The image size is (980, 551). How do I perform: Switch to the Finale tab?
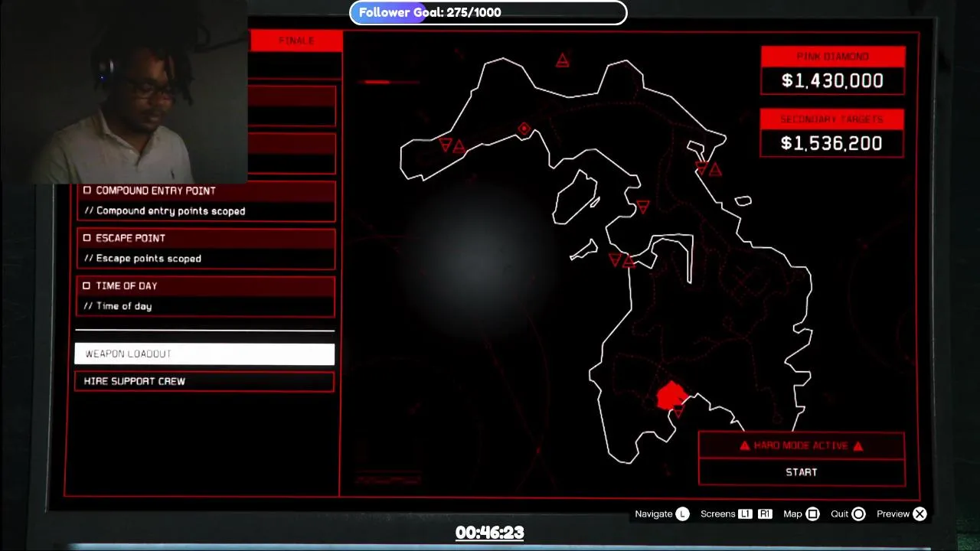pos(296,41)
